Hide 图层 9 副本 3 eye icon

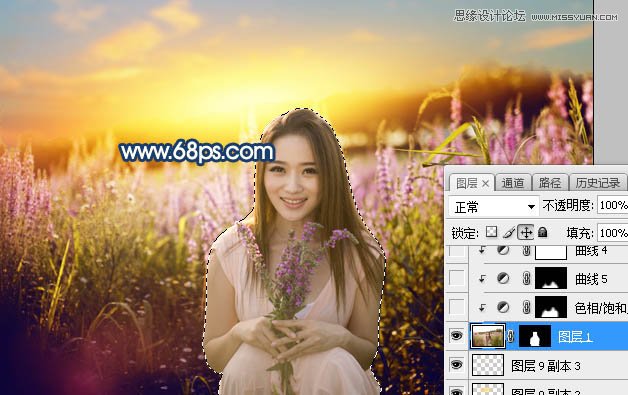457,365
